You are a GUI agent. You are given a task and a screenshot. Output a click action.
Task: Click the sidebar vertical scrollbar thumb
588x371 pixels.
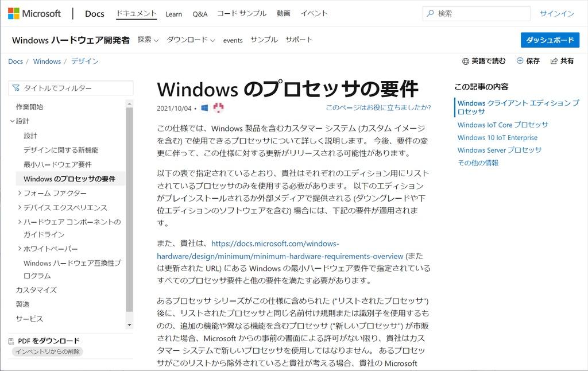point(129,209)
